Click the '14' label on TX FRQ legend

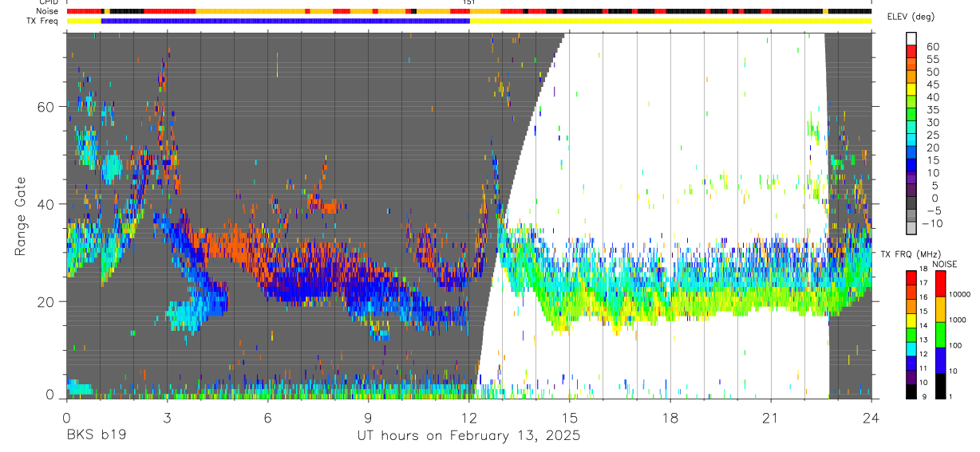tap(922, 326)
